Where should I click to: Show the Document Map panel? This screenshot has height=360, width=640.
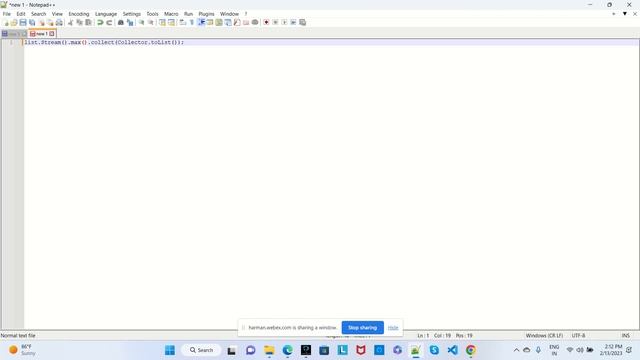click(219, 22)
